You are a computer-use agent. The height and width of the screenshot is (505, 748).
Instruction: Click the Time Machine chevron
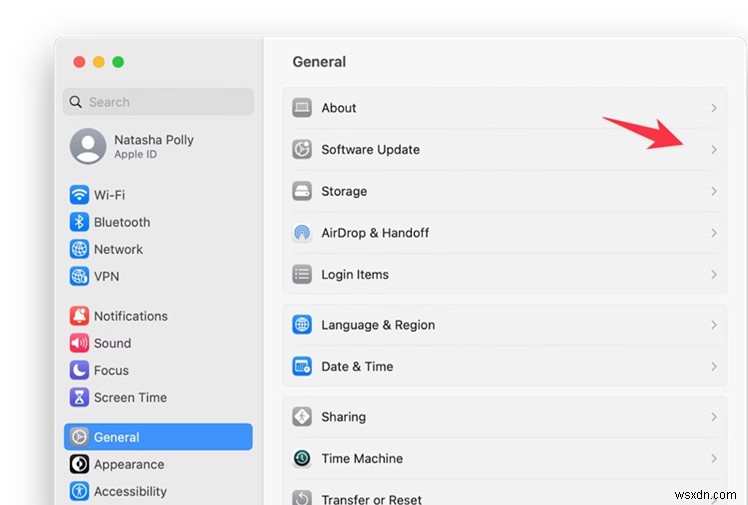tap(714, 458)
